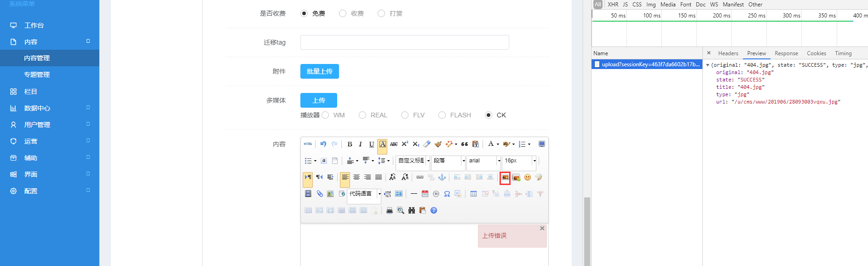The height and width of the screenshot is (266, 868).
Task: Choose FLV player option
Action: coord(405,115)
